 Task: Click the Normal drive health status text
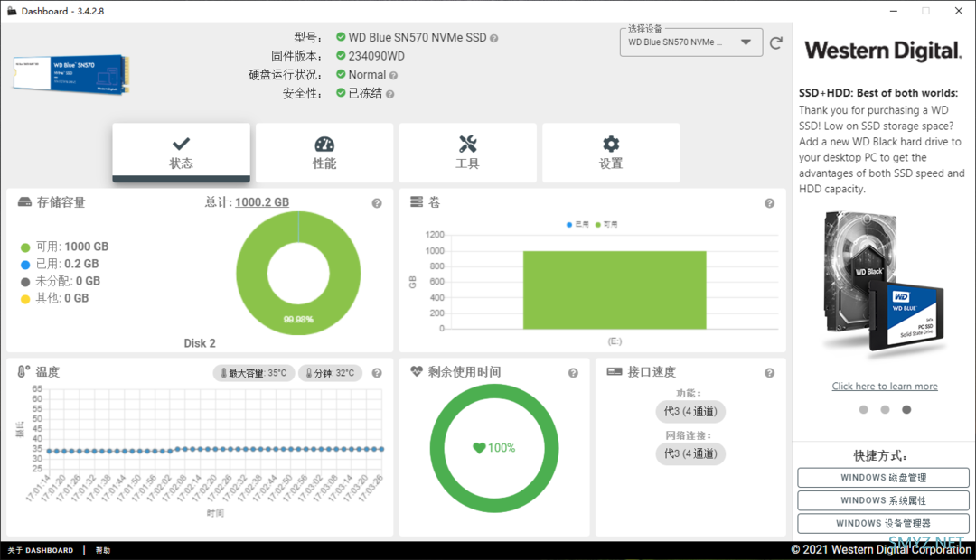pos(367,75)
